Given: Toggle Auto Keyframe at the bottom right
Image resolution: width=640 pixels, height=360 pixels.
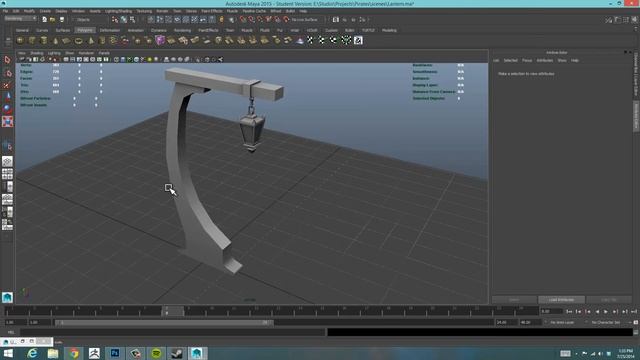Looking at the screenshot, I should (636, 322).
